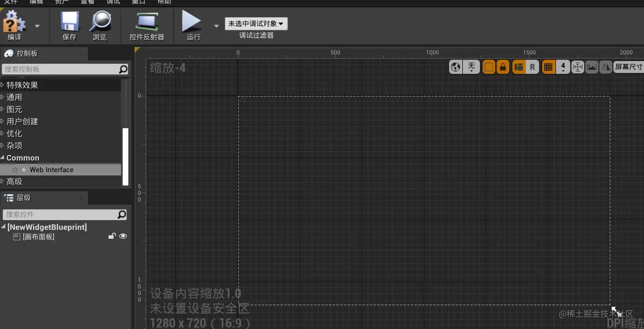Viewport: 644px width, 329px height.
Task: Click the mirror flip icon
Action: click(605, 67)
